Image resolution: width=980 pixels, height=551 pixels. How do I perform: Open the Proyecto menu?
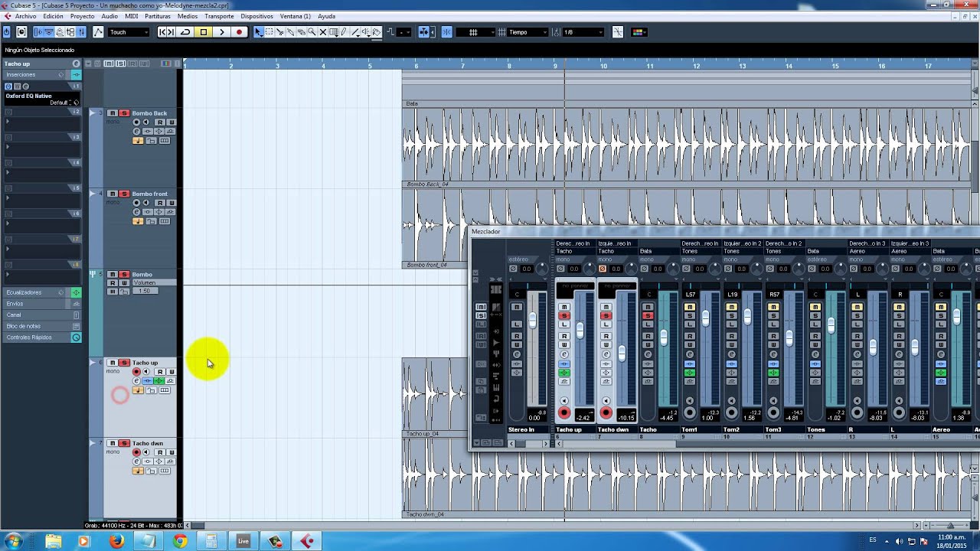(82, 16)
